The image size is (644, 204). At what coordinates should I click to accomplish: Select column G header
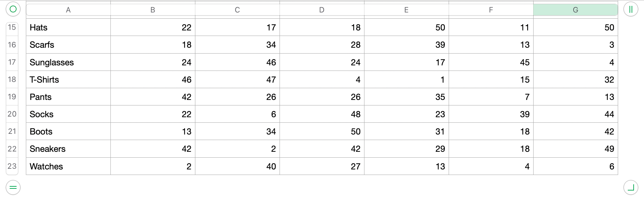click(575, 10)
